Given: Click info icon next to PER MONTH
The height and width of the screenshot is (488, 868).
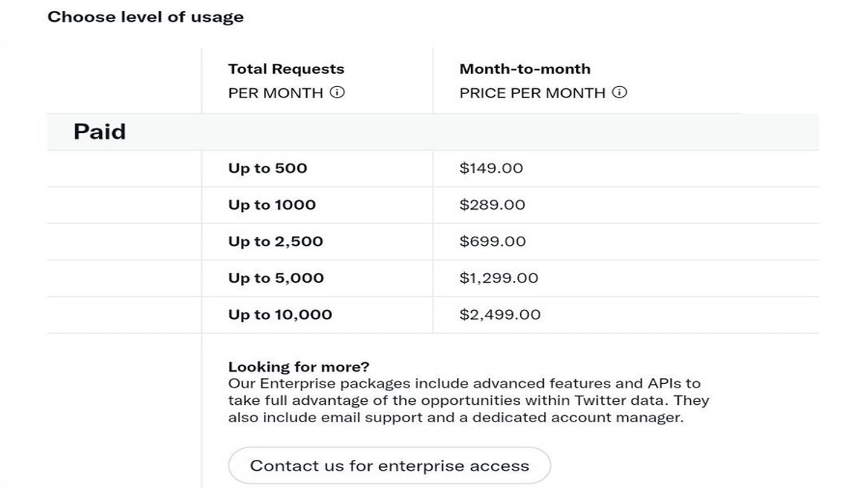Looking at the screenshot, I should 337,93.
